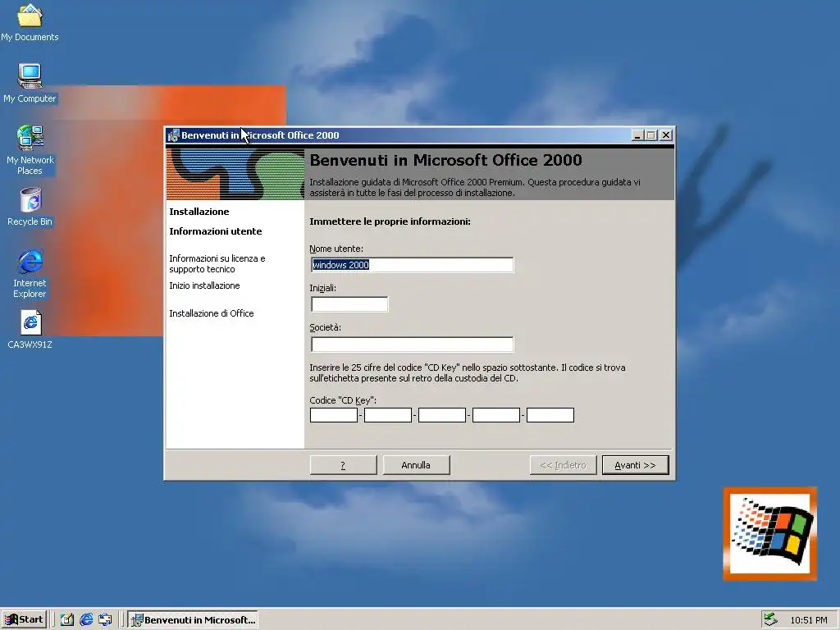Click Informazioni utente step text
This screenshot has height=630, width=840.
pos(216,231)
